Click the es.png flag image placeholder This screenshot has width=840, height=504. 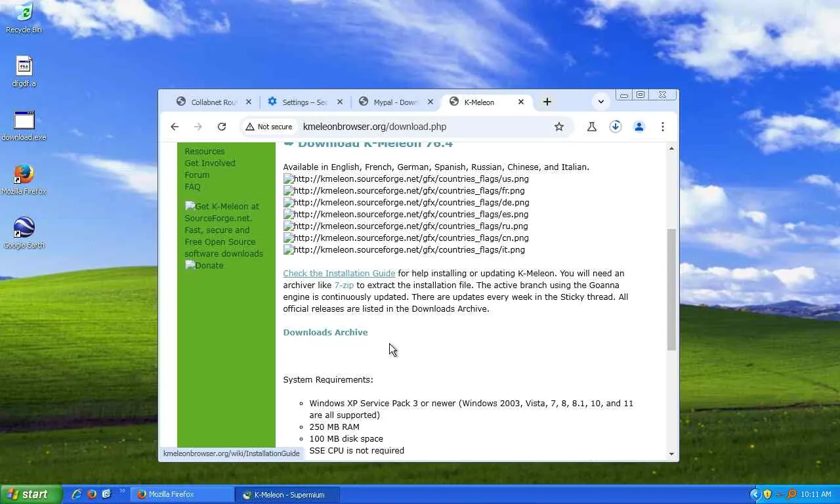(x=406, y=215)
